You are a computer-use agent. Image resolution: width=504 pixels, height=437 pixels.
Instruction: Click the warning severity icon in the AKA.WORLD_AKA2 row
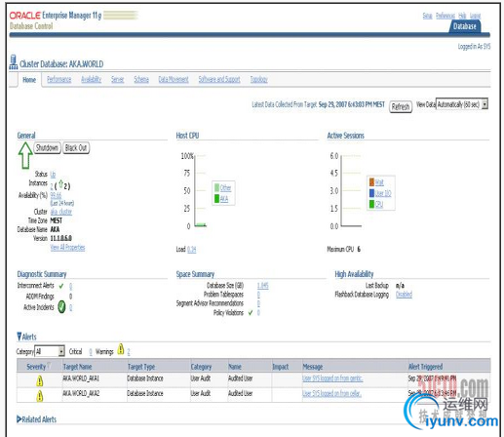[x=40, y=396]
